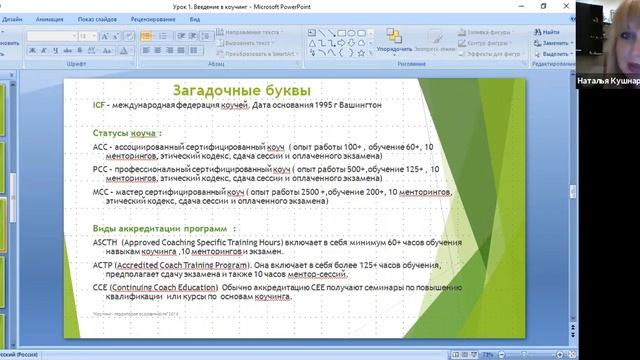Screen dimensions: 640x360
Task: Toggle numbered list
Action: pos(163,36)
